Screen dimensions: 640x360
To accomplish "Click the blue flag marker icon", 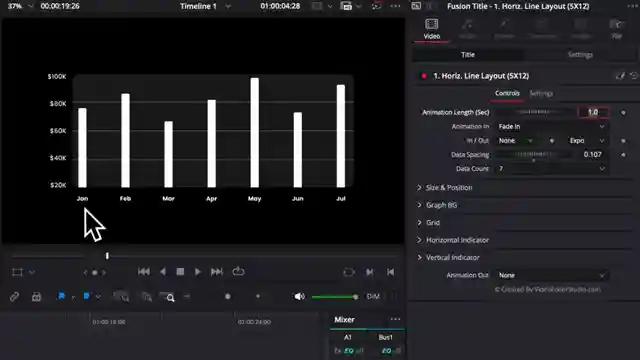I will [62, 296].
